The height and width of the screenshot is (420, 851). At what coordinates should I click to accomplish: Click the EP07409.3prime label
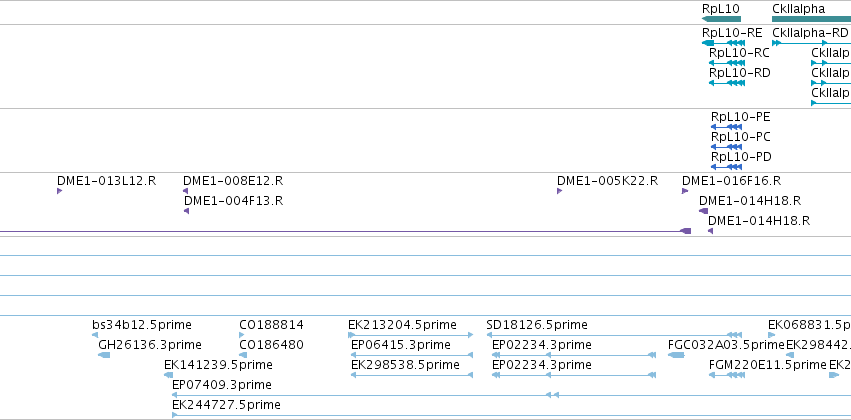click(x=221, y=385)
